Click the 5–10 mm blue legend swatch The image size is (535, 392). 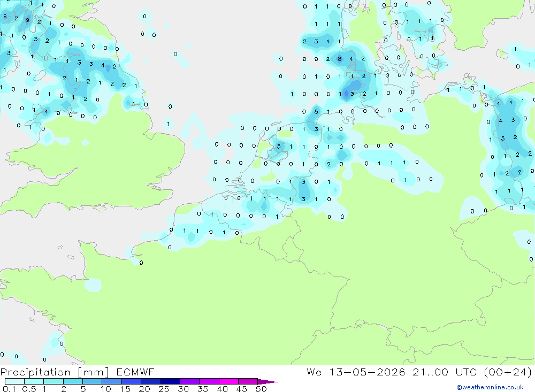[x=92, y=381]
